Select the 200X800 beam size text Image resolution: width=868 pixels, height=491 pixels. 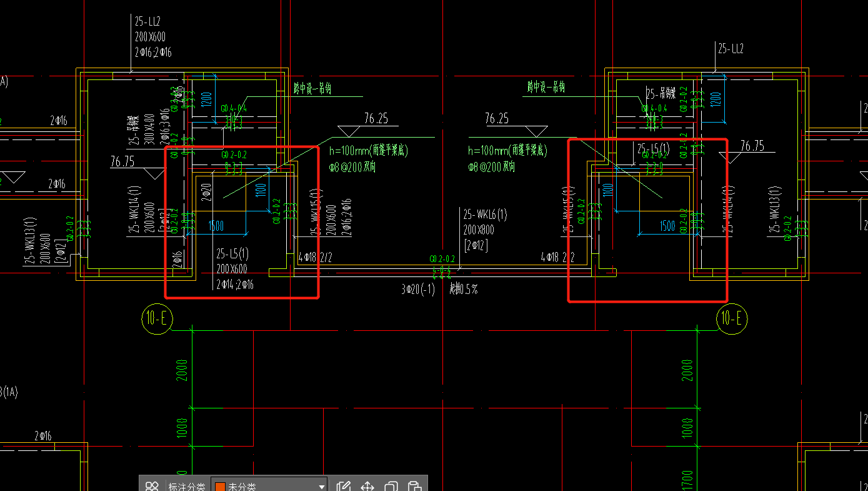click(479, 230)
